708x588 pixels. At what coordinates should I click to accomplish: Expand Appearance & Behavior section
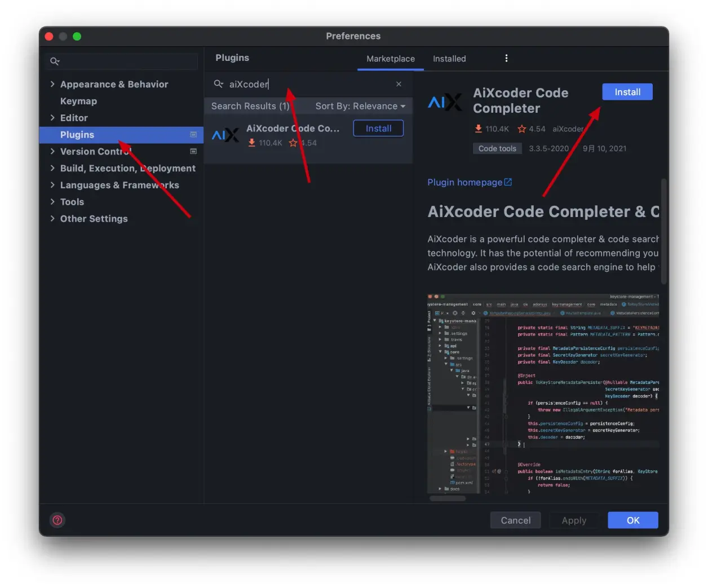point(52,84)
